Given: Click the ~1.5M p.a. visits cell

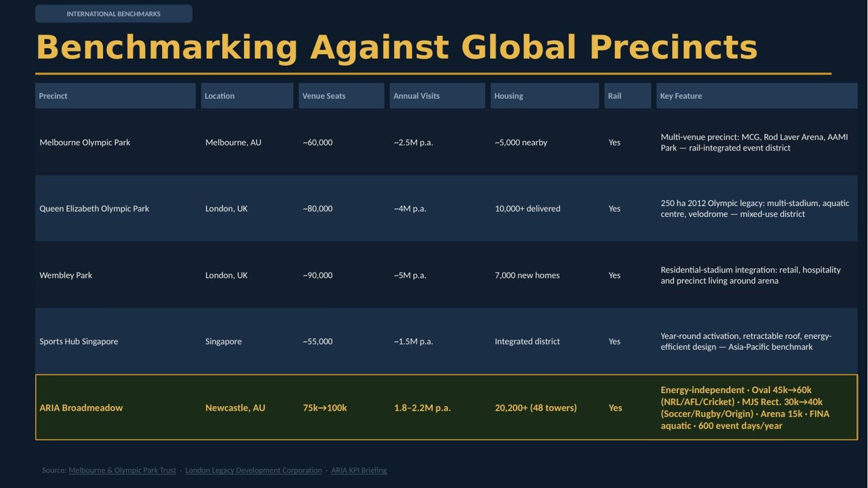Looking at the screenshot, I should [413, 342].
